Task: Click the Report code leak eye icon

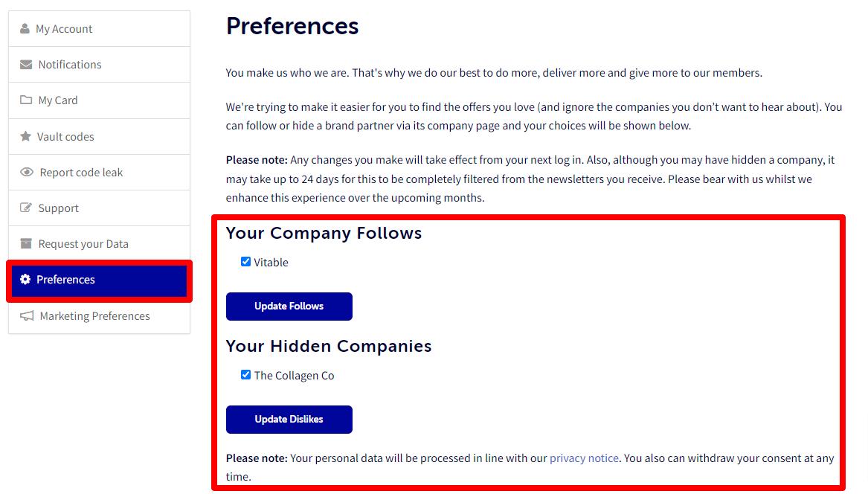Action: click(27, 173)
